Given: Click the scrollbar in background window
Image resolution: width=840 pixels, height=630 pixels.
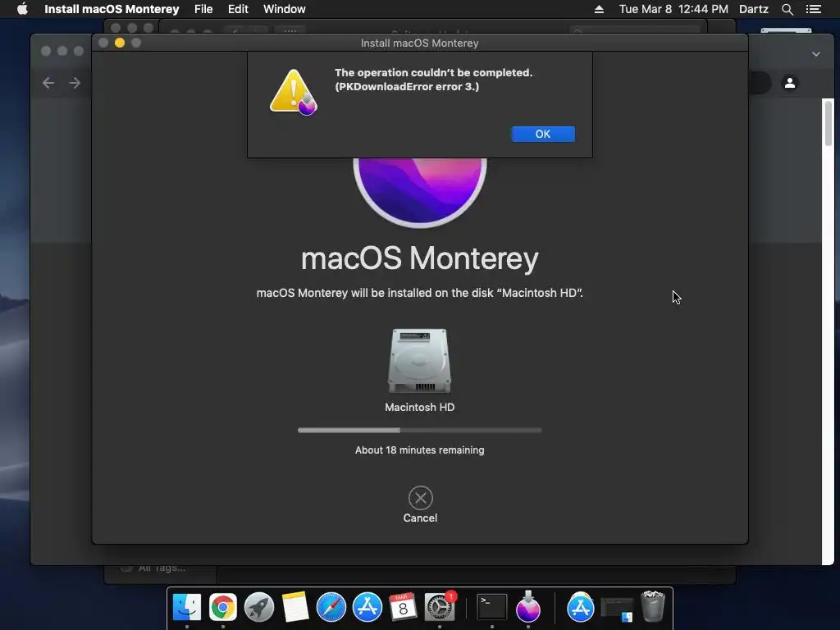Looking at the screenshot, I should coord(829,123).
